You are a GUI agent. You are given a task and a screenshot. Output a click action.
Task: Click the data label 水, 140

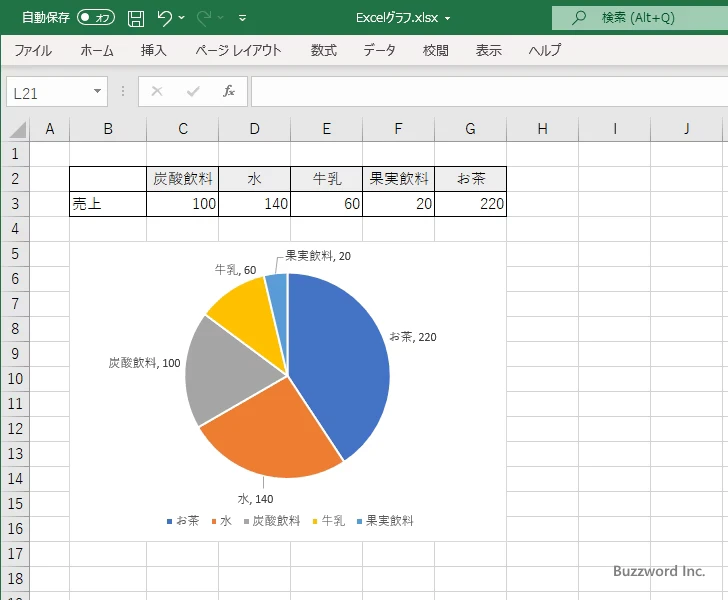click(x=255, y=499)
